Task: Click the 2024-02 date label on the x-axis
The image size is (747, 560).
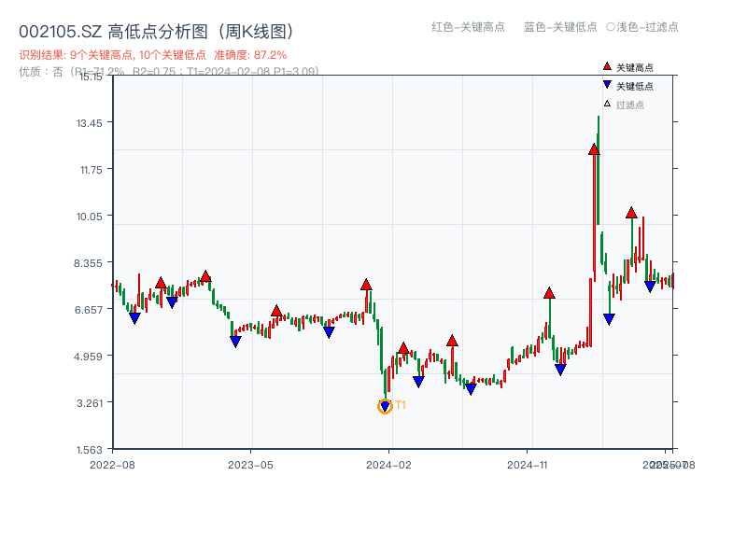Action: point(389,464)
